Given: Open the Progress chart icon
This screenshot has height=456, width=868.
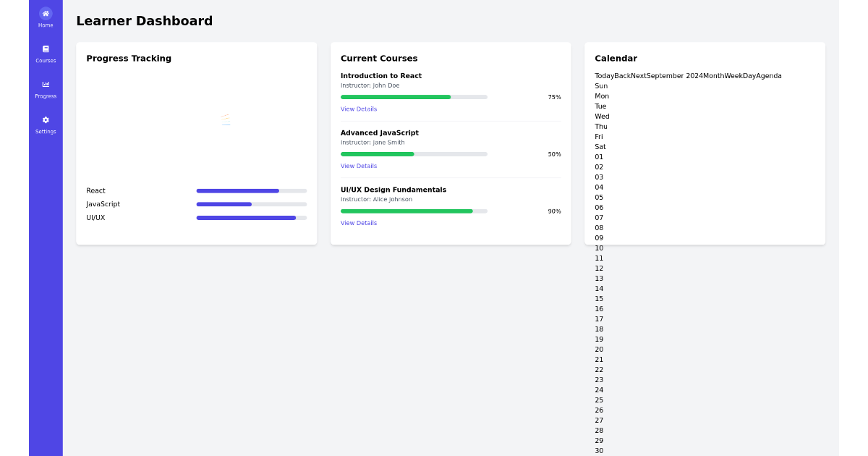Looking at the screenshot, I should [46, 85].
